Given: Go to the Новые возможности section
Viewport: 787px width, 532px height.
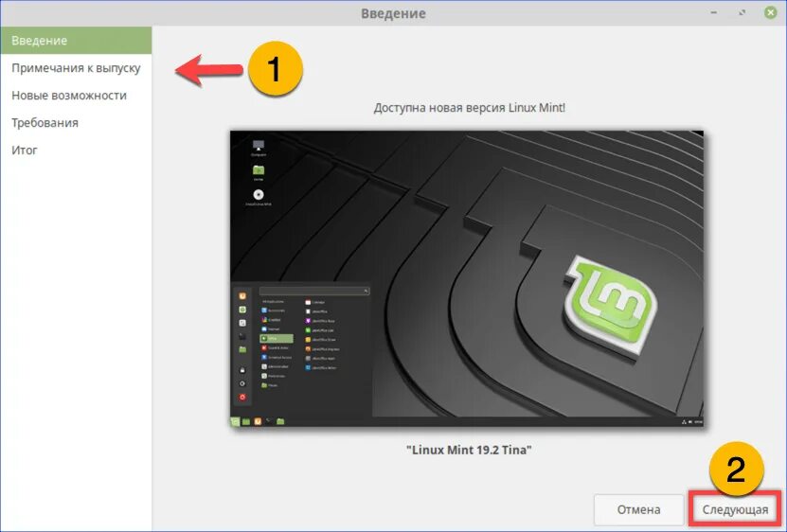Looking at the screenshot, I should click(x=76, y=96).
